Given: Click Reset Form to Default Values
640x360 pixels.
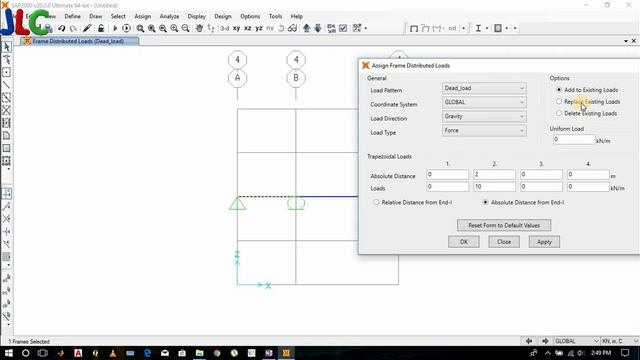Looking at the screenshot, I should 504,225.
